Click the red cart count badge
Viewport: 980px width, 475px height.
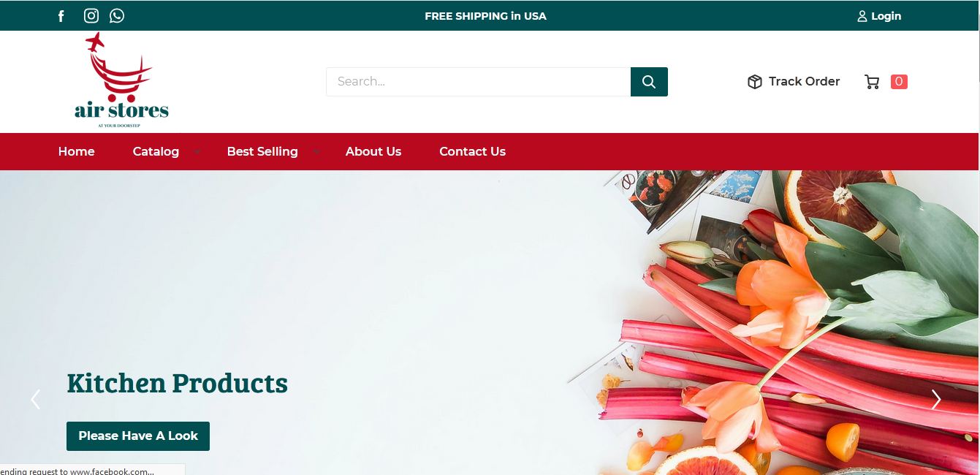coord(899,82)
